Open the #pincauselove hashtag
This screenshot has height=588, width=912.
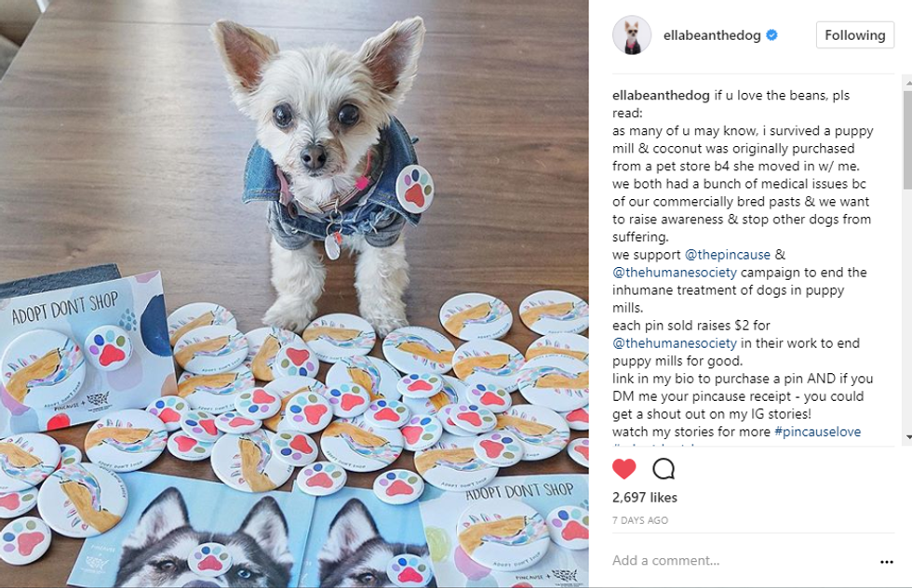click(x=817, y=432)
